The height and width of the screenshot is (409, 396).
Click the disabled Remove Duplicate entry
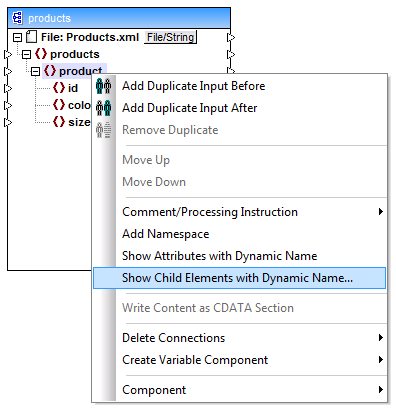pos(240,130)
